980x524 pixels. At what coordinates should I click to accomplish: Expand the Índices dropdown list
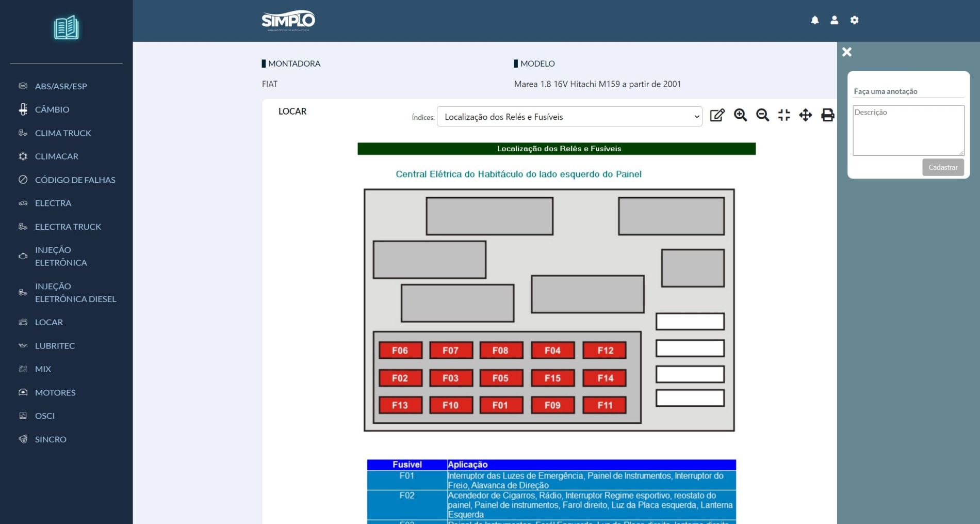[569, 117]
